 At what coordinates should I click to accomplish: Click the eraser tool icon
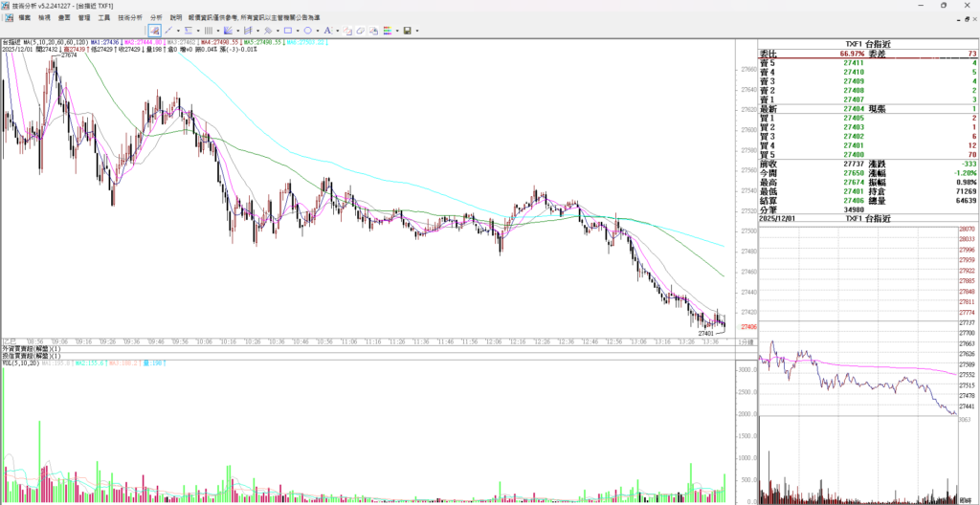tap(361, 31)
